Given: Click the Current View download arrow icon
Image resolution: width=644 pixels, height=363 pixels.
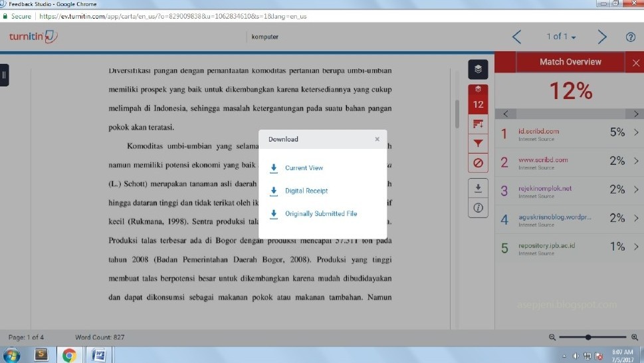Looking at the screenshot, I should click(274, 168).
